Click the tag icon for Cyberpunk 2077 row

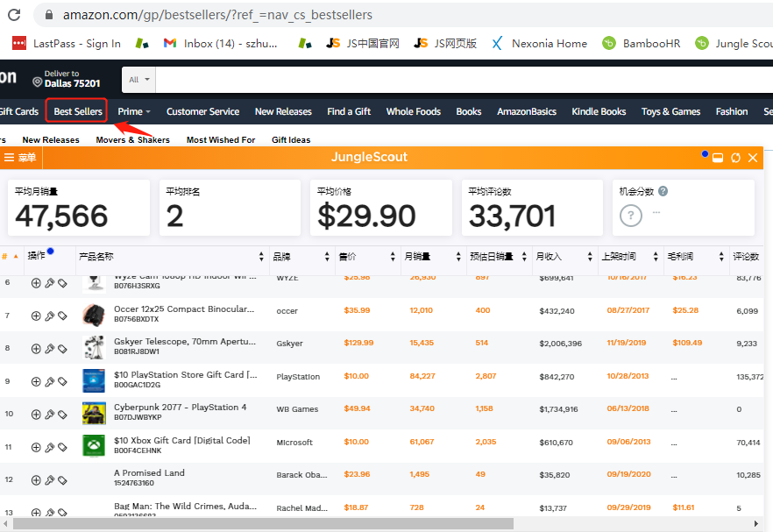(62, 414)
